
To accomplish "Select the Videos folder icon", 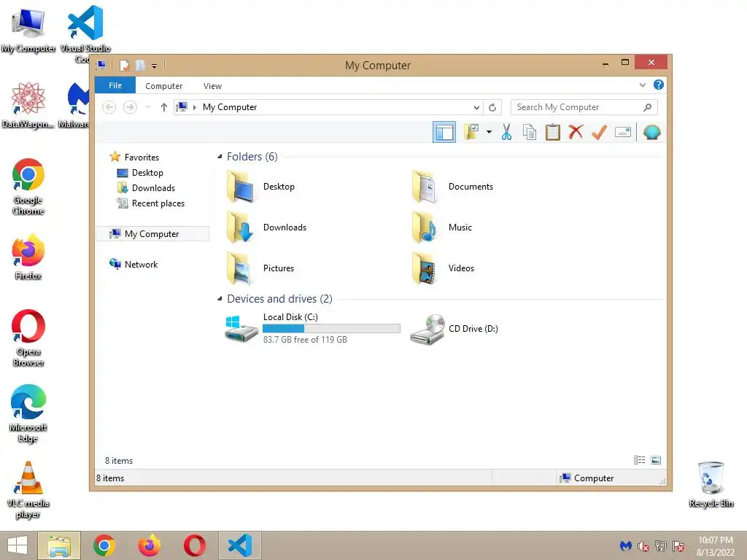I will pos(425,268).
